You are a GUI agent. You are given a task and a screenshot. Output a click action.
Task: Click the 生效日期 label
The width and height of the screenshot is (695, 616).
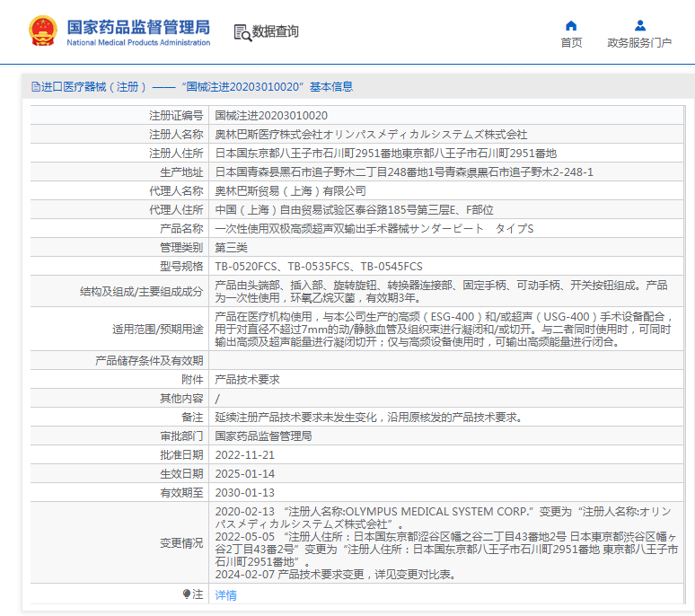[181, 474]
